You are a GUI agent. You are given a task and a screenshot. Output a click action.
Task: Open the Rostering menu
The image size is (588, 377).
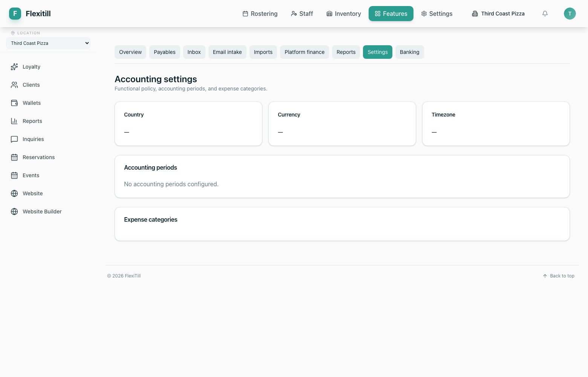click(260, 14)
